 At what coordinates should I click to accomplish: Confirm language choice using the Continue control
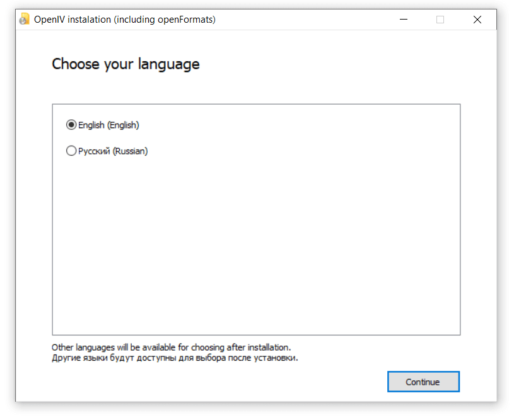(x=423, y=382)
